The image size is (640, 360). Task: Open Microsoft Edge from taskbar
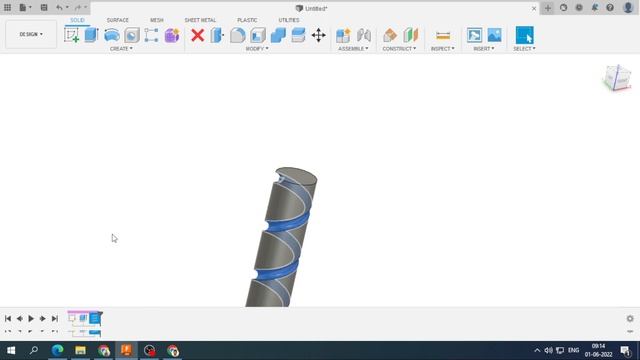57,350
